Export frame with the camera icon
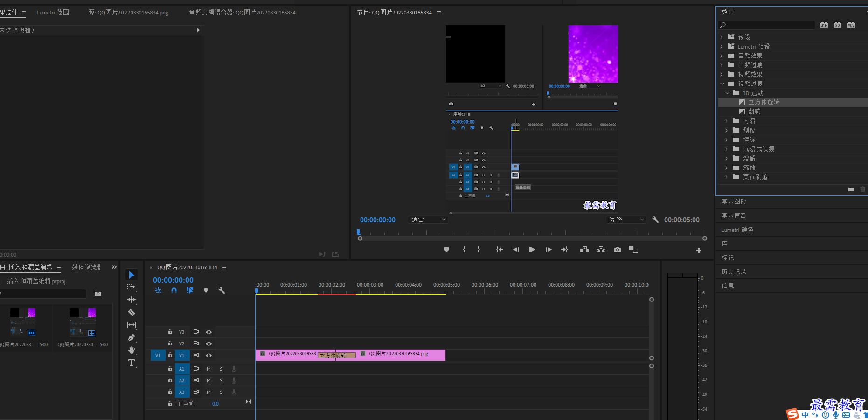 (618, 250)
